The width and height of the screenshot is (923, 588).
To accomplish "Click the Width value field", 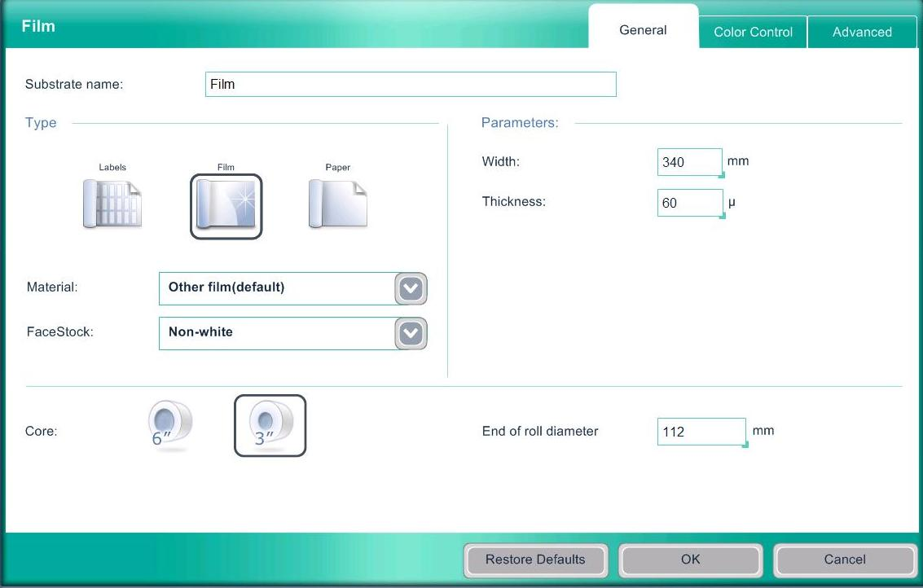I will pos(690,162).
